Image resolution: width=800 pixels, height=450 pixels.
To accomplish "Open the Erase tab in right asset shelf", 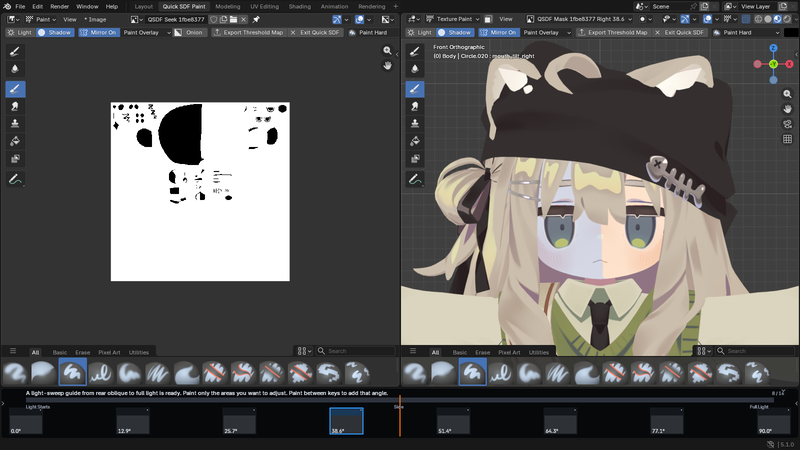I will tap(482, 353).
